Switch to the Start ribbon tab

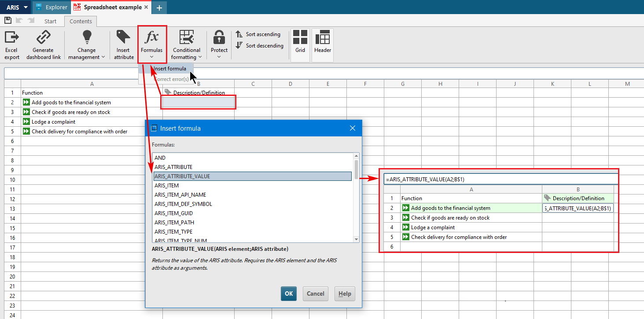click(51, 21)
